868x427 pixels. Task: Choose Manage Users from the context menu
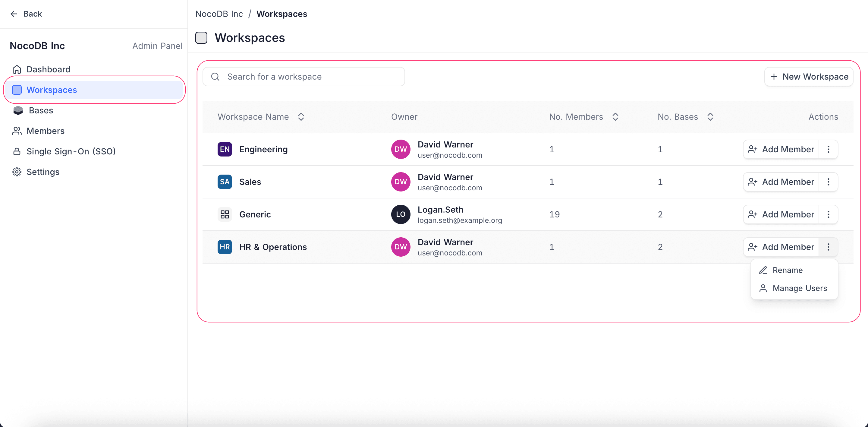(x=799, y=289)
